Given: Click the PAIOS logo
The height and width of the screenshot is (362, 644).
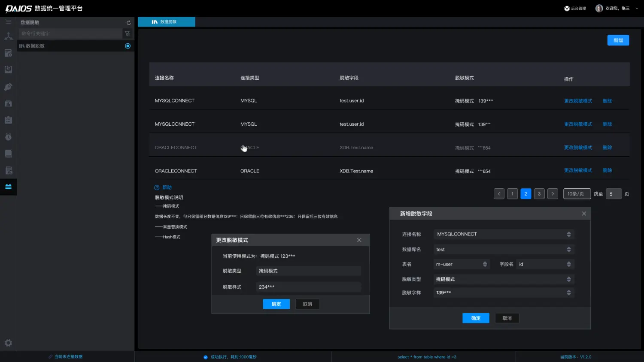Looking at the screenshot, I should pyautogui.click(x=18, y=9).
